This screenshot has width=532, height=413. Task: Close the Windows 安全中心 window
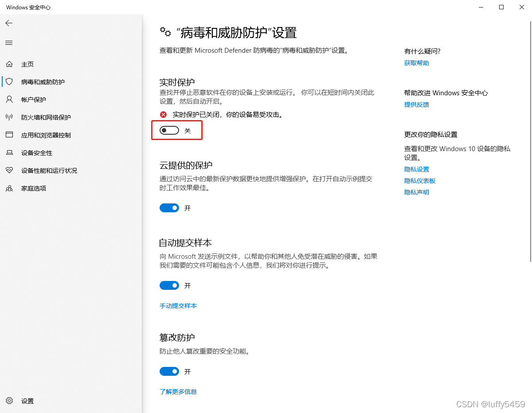coord(522,7)
